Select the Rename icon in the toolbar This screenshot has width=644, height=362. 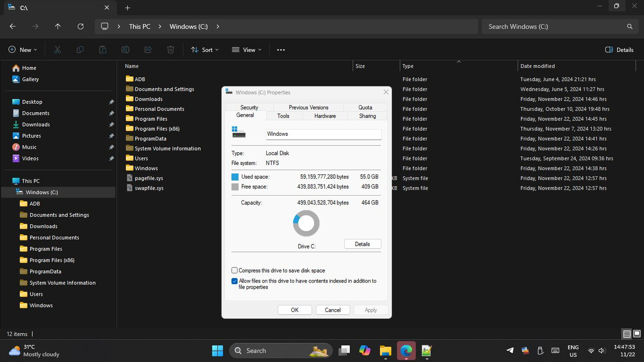click(125, 49)
